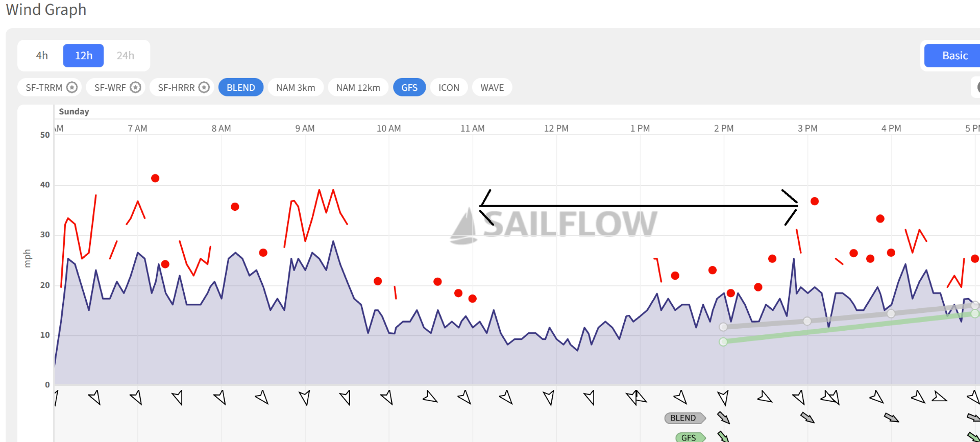Click the green GFS forecast arrow under 2 PM
Viewport: 980px width, 442px height.
pos(723,436)
